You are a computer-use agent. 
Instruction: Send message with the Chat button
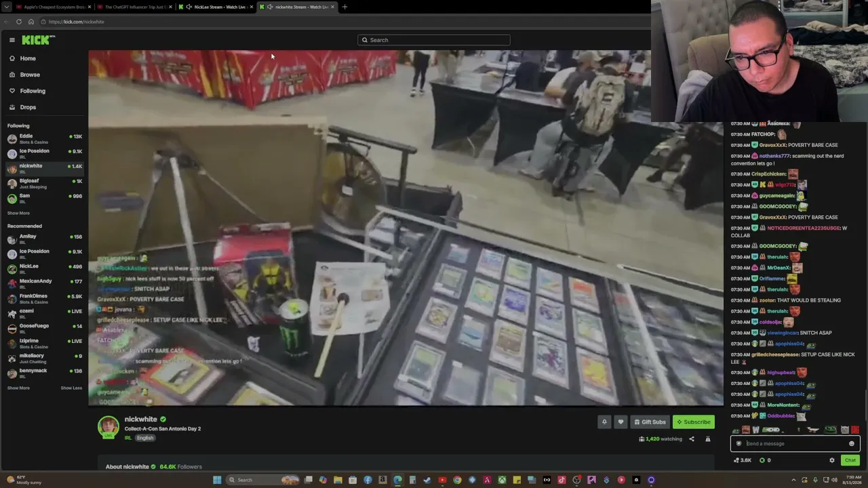click(850, 460)
